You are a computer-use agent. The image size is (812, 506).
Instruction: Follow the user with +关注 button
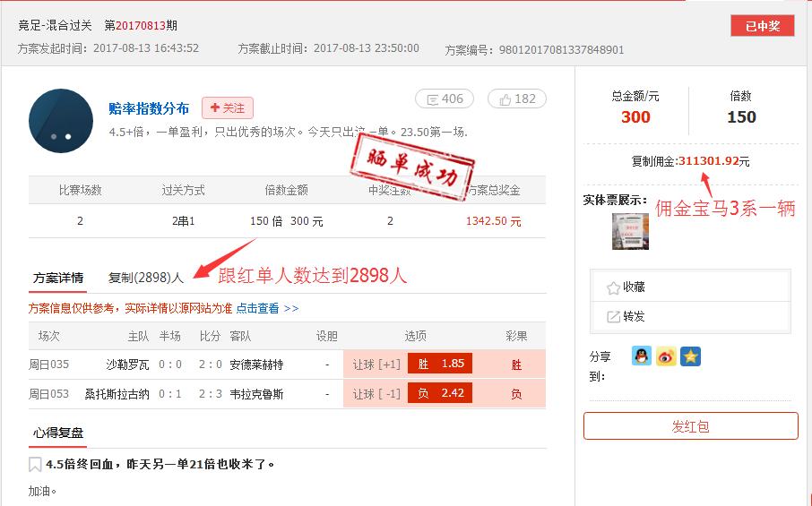click(228, 107)
